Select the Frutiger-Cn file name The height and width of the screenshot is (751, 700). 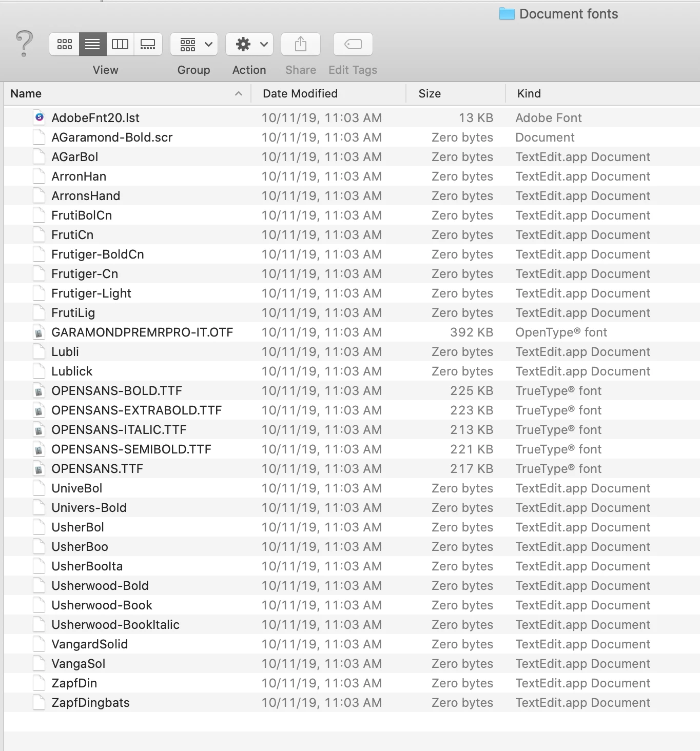[x=85, y=274]
